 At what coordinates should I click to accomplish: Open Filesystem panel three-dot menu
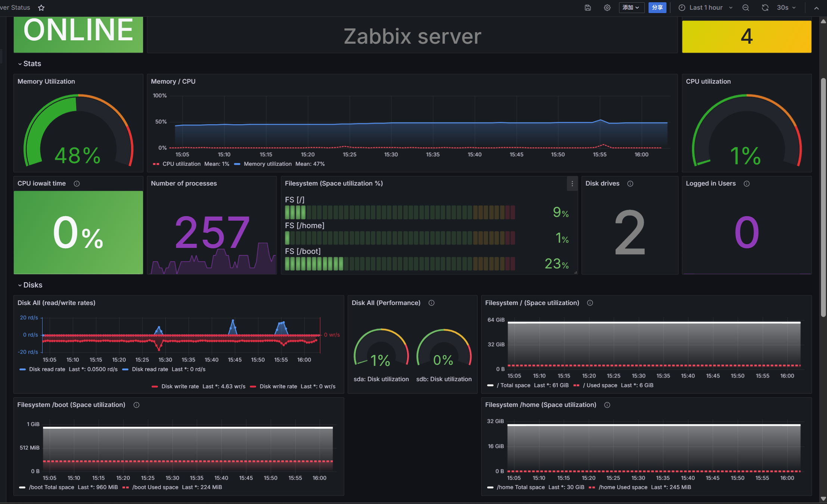pyautogui.click(x=572, y=183)
